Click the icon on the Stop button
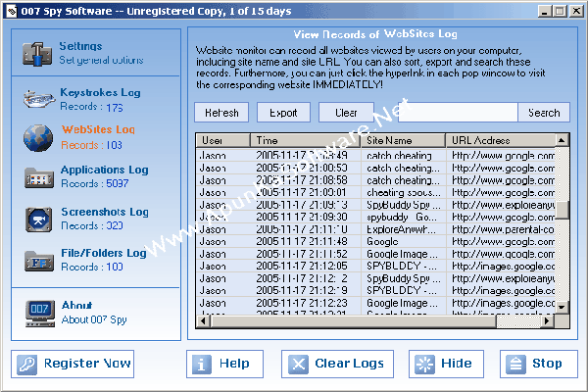 point(515,365)
